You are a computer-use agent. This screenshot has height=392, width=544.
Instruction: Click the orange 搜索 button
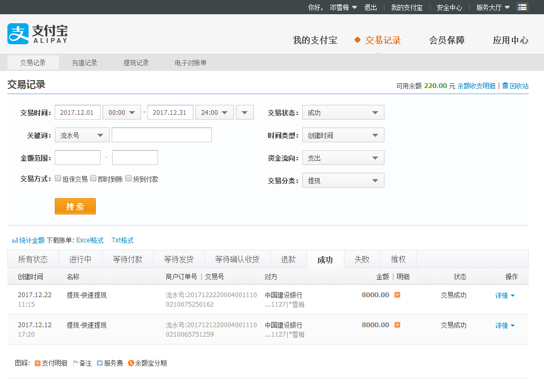(75, 206)
